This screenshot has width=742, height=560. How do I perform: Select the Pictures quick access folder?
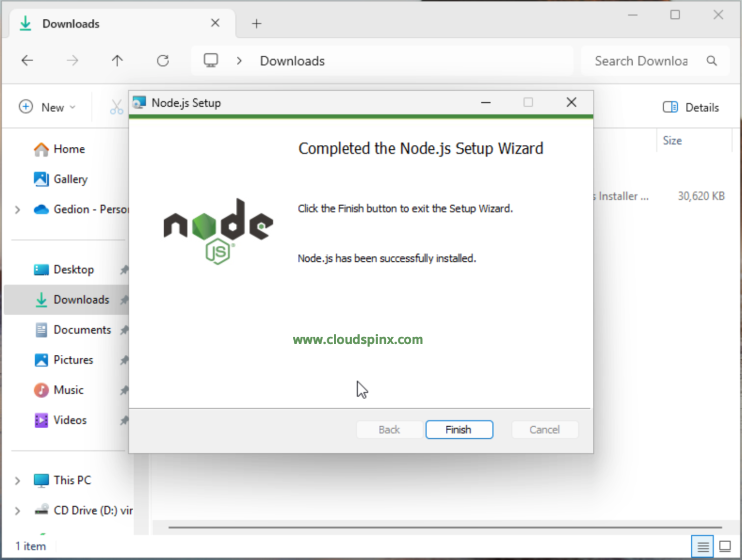(73, 360)
